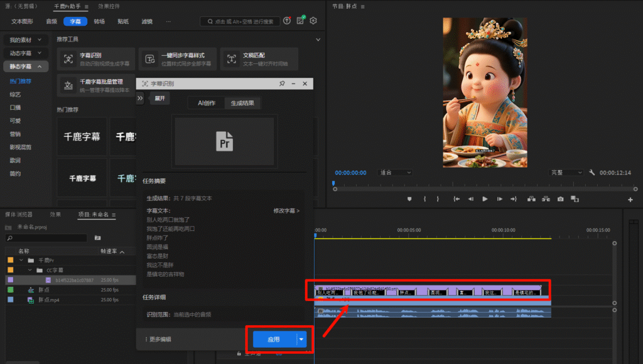Viewport: 643px width, 364px height.
Task: Add marker in program monitor
Action: click(409, 199)
